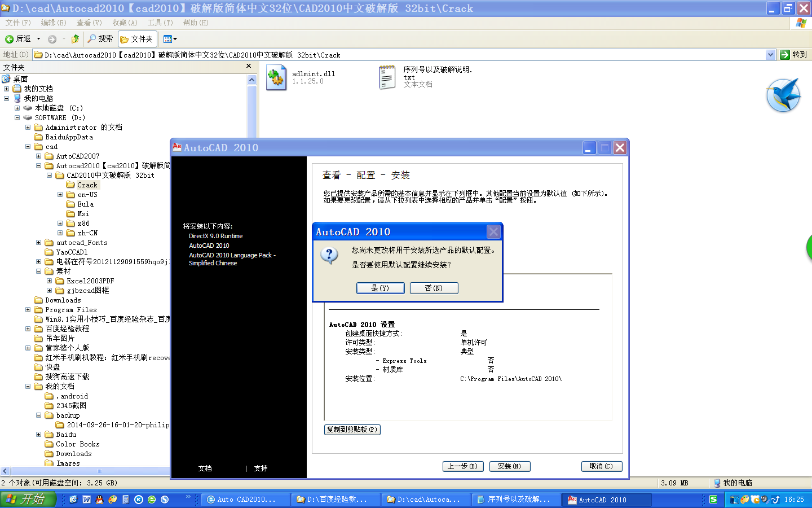Toggle the 文件夹 folders pane button
This screenshot has height=508, width=812.
tap(137, 39)
